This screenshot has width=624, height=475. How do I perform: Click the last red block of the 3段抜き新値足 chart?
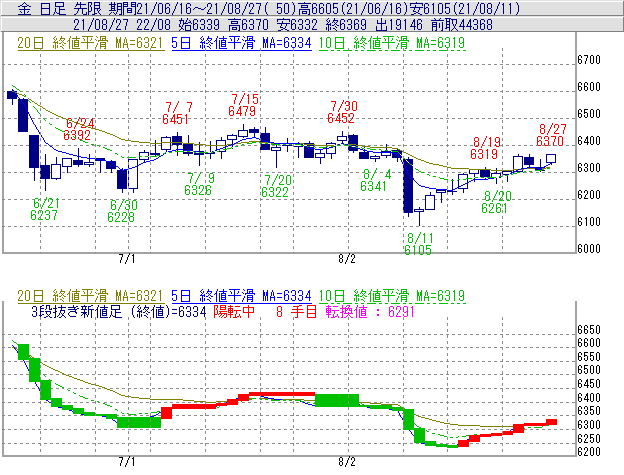pos(551,422)
